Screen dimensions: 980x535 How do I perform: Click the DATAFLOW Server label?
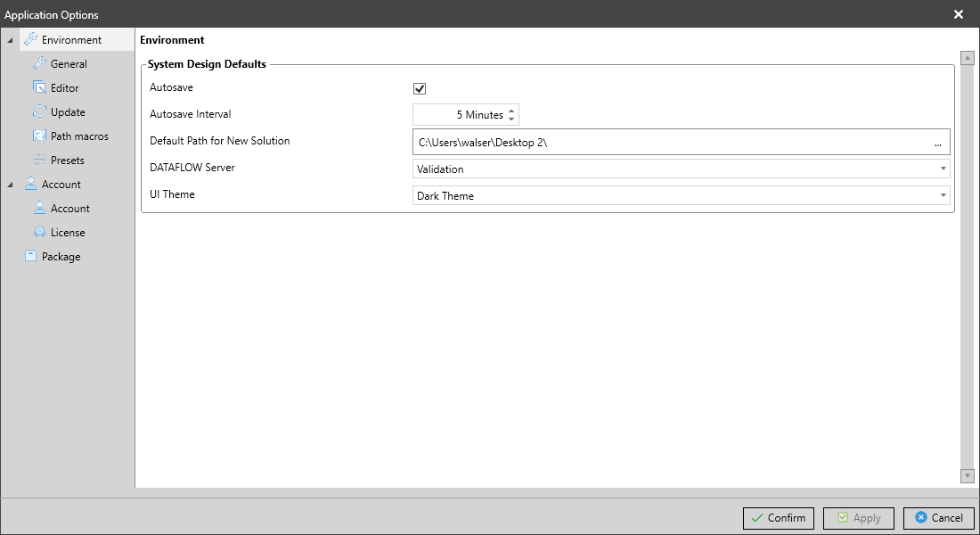pyautogui.click(x=192, y=168)
